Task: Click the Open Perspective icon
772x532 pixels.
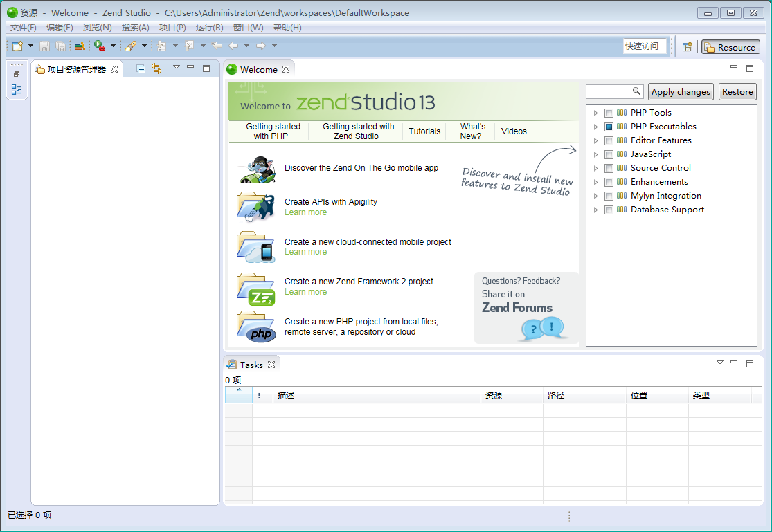Action: [x=687, y=47]
